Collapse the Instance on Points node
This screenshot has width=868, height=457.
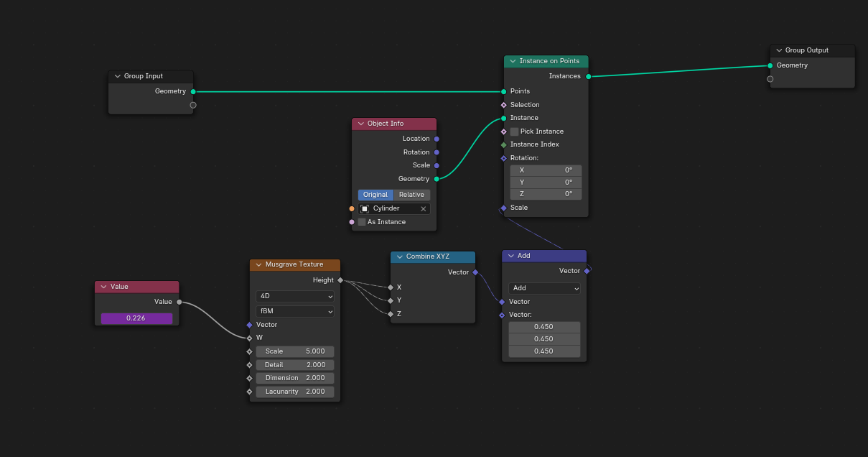513,61
